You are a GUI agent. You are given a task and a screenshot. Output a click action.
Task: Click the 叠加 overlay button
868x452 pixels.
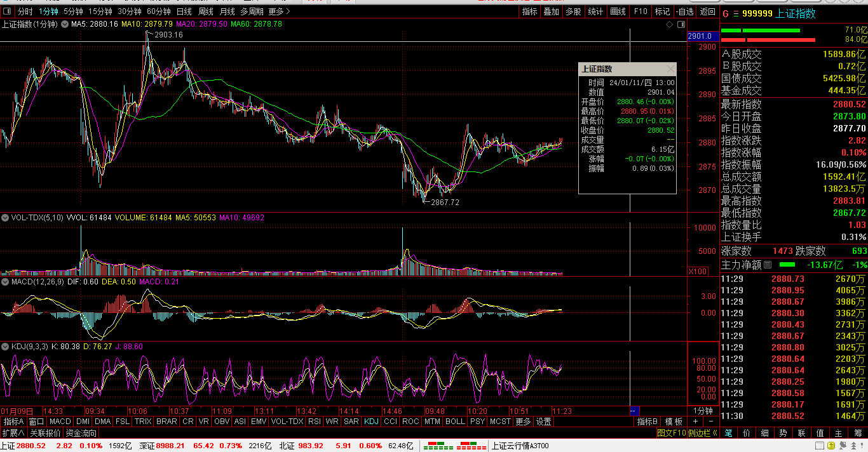pos(552,11)
